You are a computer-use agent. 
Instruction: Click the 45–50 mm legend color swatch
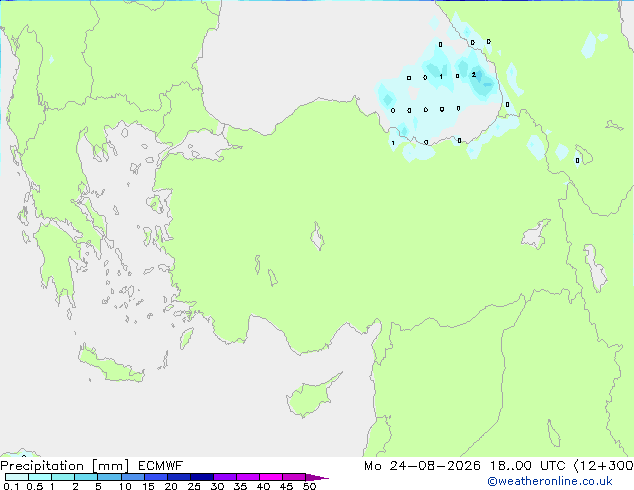(294, 477)
